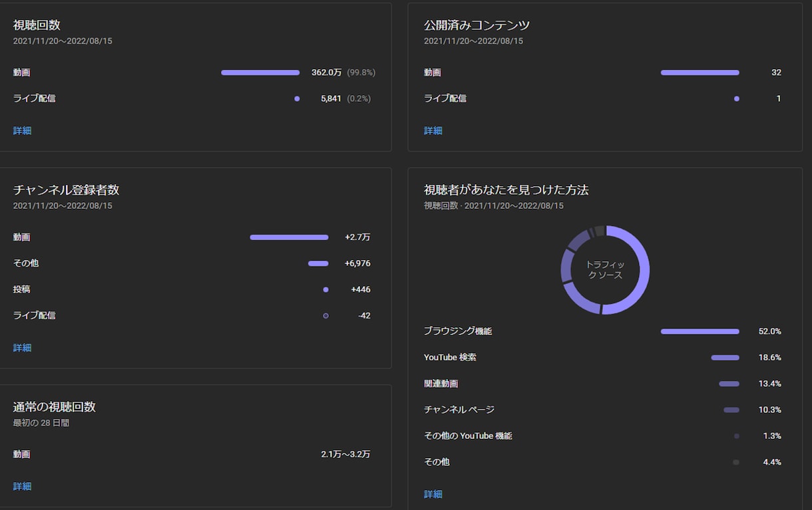812x510 pixels.
Task: Click 動画 bar in 公開済みコンテンツ card
Action: (x=700, y=72)
